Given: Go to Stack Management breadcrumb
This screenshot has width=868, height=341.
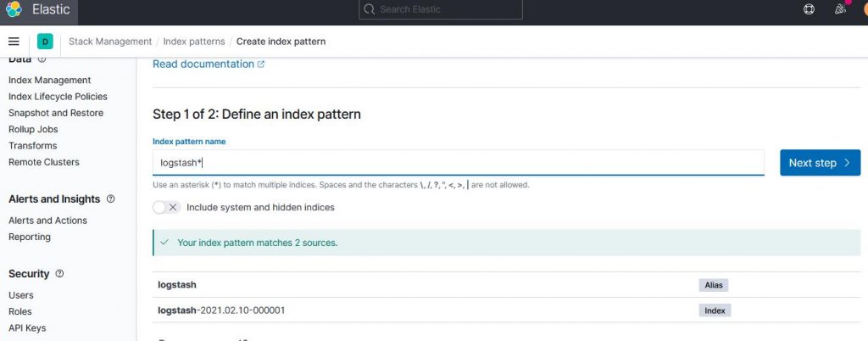Looking at the screenshot, I should (110, 42).
